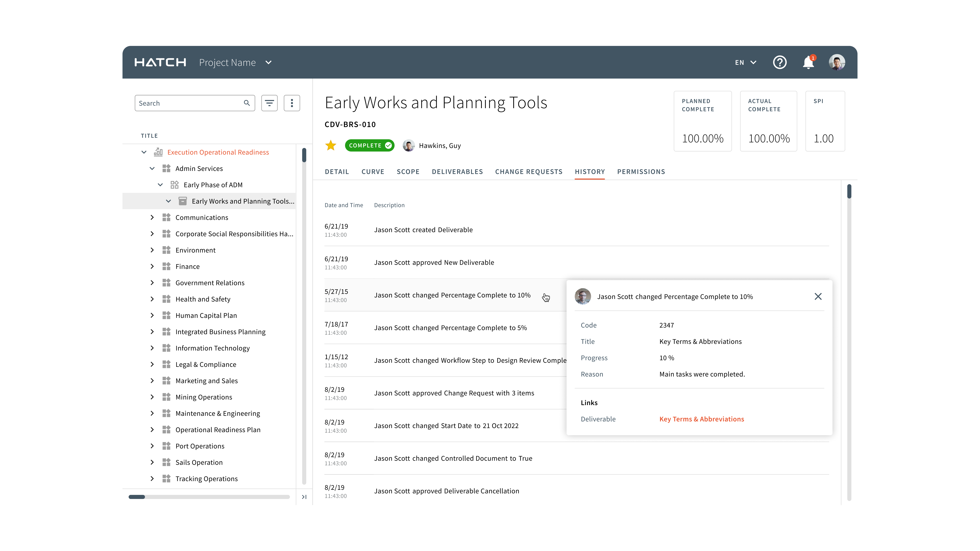Collapse the sidebar panel arrow icon

(304, 497)
